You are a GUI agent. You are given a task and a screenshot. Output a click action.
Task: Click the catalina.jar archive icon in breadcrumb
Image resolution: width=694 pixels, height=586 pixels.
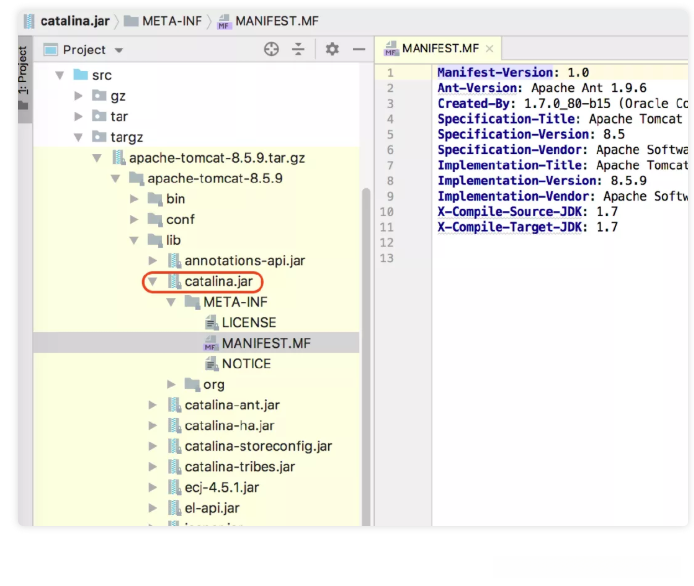coord(29,21)
